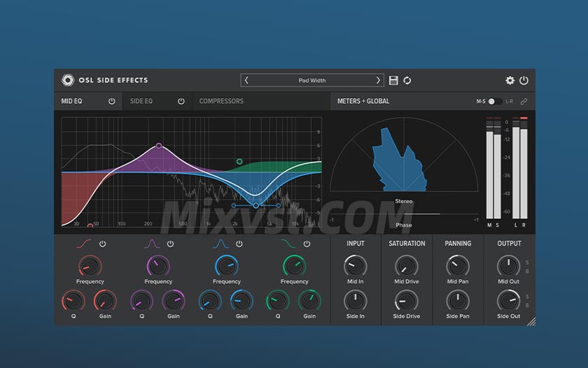
Task: Open plugin settings via the gear icon
Action: click(x=510, y=81)
